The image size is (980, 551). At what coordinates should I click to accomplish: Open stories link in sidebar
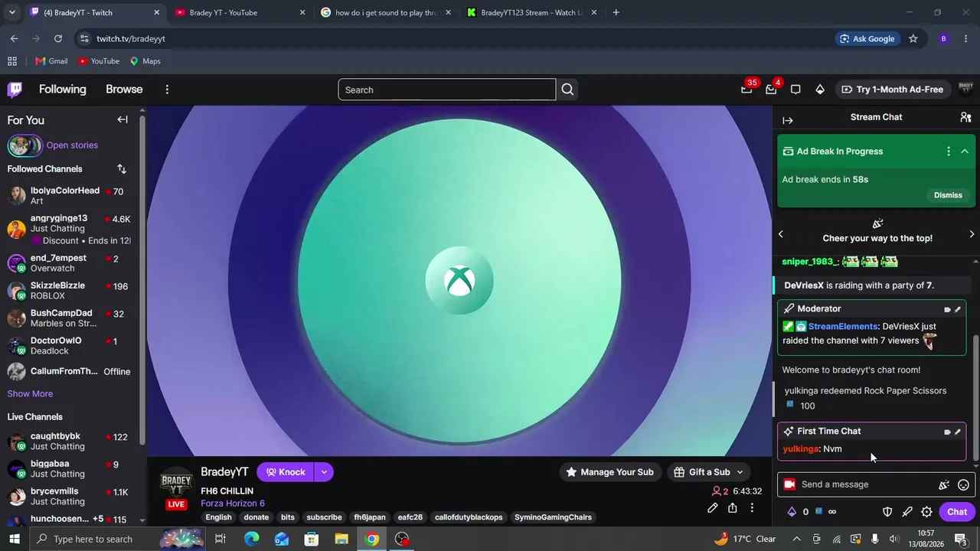tap(72, 145)
